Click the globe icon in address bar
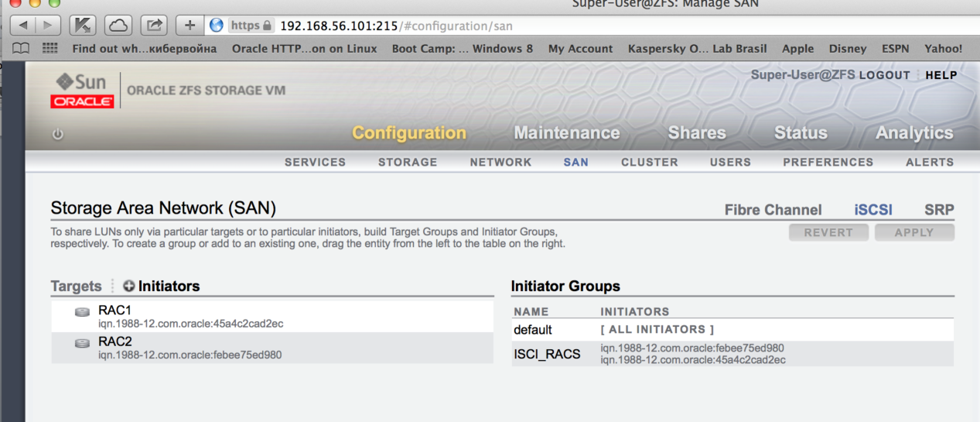 click(x=217, y=26)
